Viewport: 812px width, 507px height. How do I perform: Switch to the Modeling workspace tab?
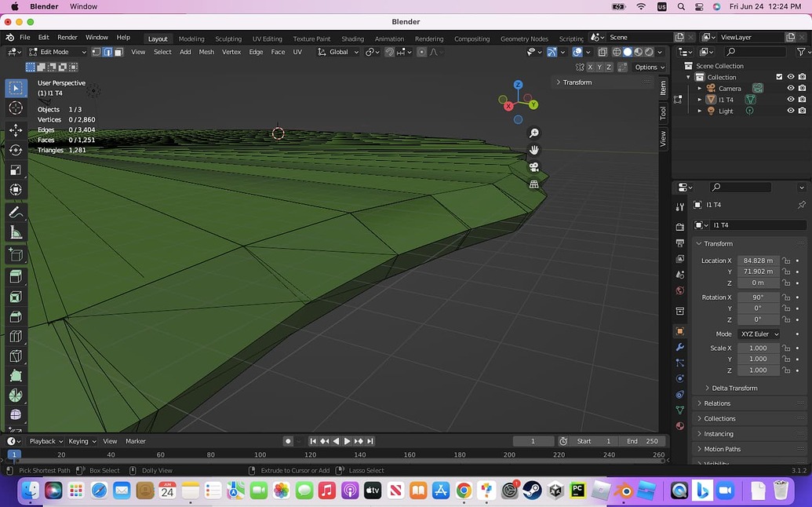click(x=191, y=38)
